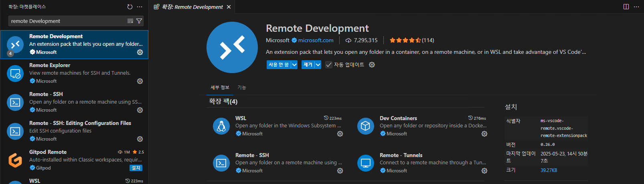Open gear menu for Remote Explorer
The height and width of the screenshot is (184, 644).
point(140,81)
